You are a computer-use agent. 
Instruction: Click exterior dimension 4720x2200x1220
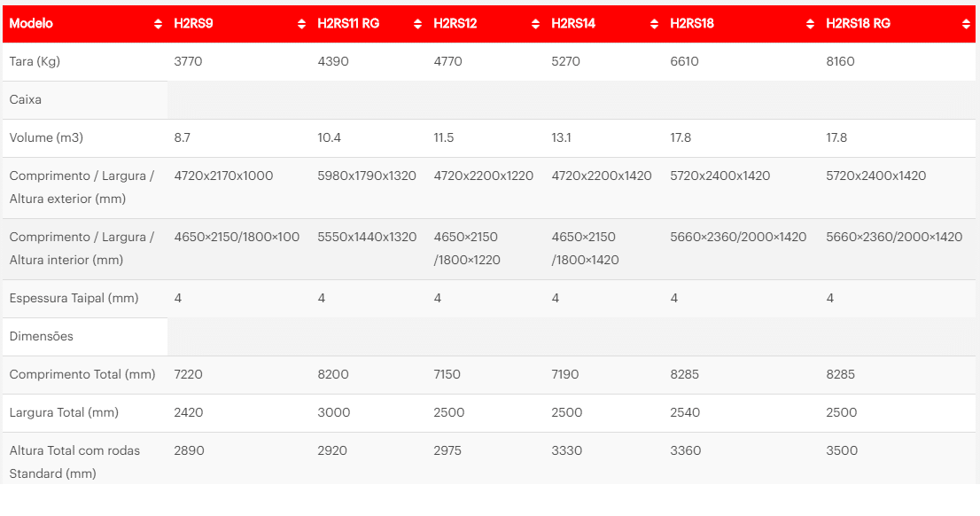pos(483,176)
